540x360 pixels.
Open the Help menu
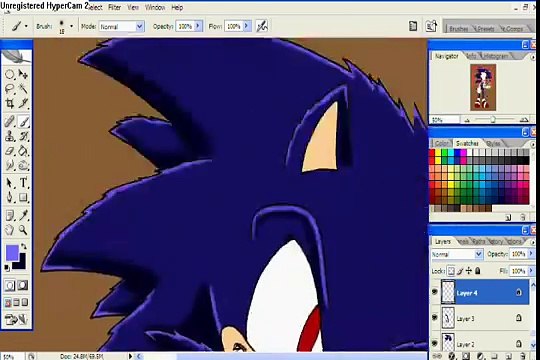[177, 7]
